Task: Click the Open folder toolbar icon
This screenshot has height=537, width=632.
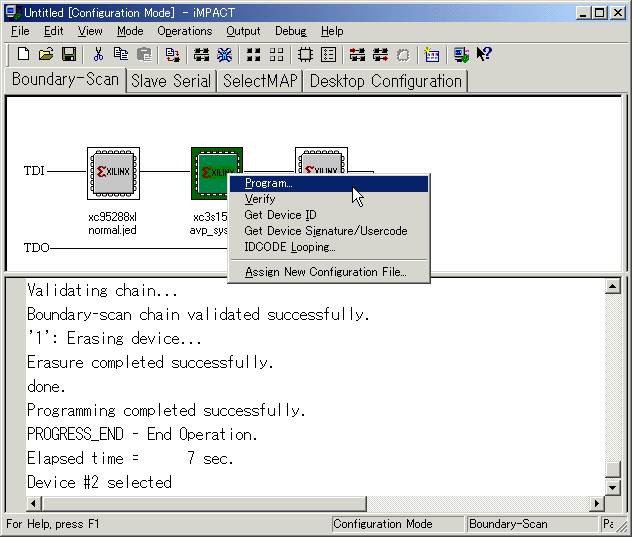Action: click(46, 54)
